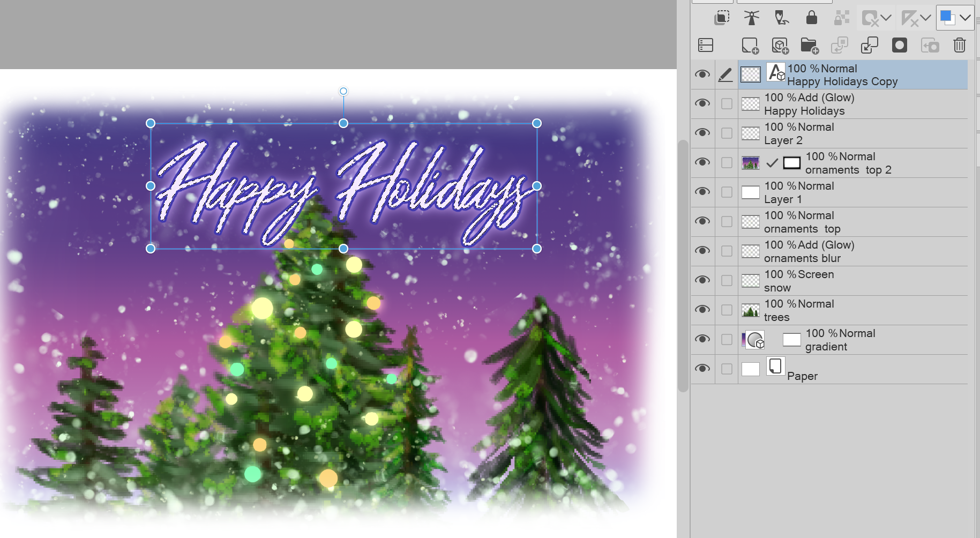
Task: Click the Delete Layer trash icon
Action: (x=960, y=45)
